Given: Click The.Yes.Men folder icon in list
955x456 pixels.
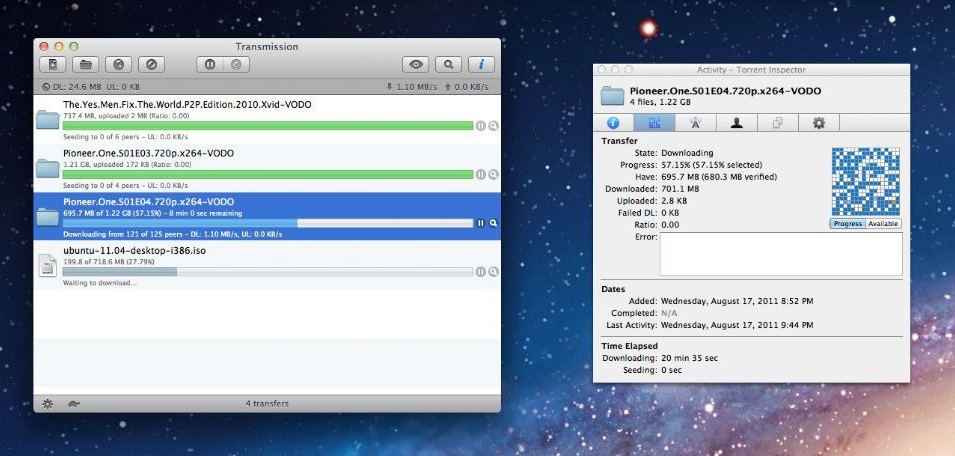Looking at the screenshot, I should [48, 120].
